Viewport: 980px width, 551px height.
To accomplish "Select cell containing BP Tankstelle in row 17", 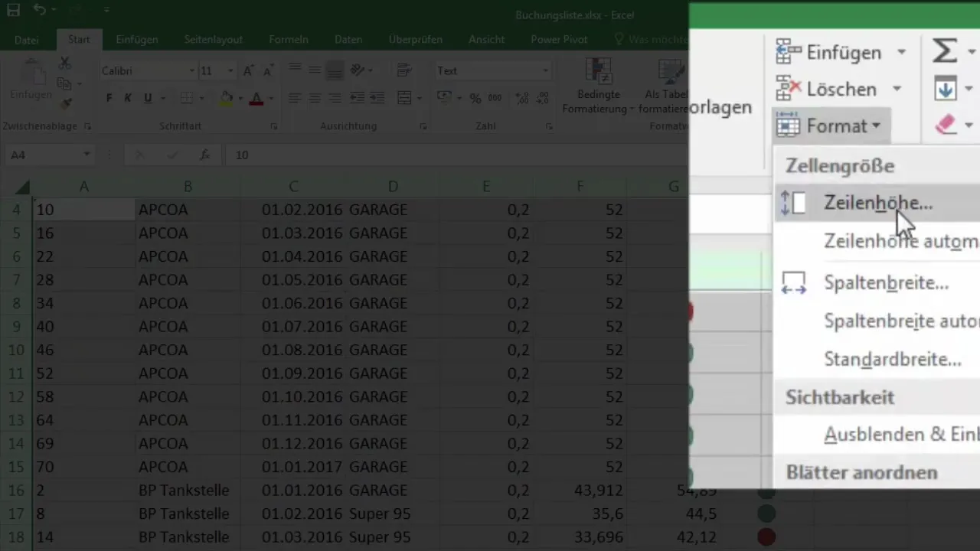I will pyautogui.click(x=188, y=514).
